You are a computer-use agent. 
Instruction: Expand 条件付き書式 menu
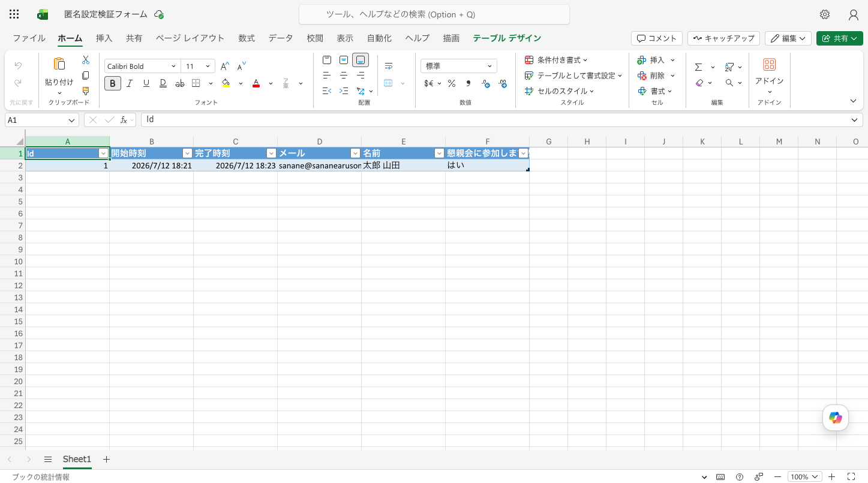tap(556, 60)
